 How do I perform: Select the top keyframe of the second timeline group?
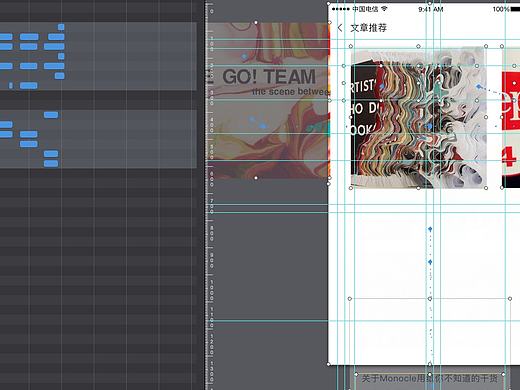(51, 115)
